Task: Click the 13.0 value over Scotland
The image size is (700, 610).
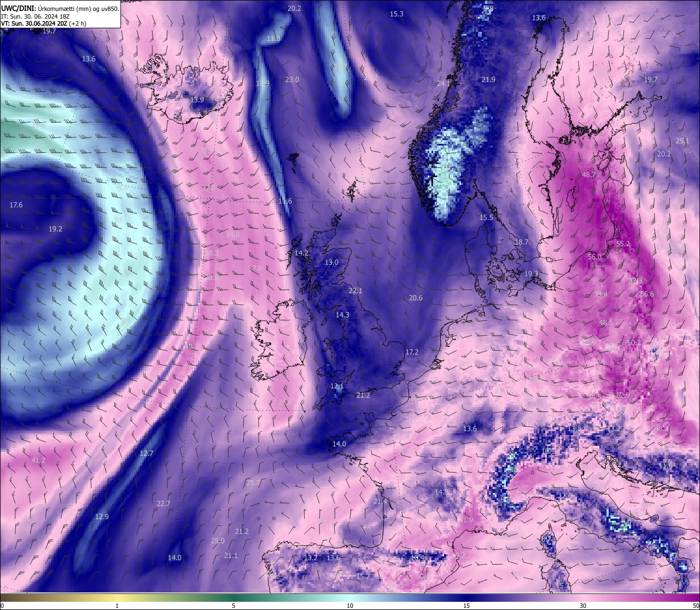Action: point(331,262)
